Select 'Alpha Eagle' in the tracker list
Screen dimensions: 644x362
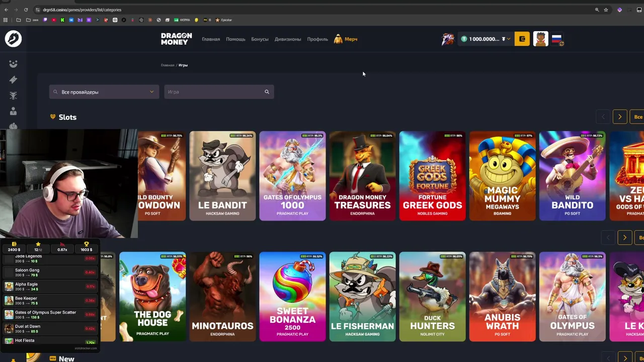50,287
